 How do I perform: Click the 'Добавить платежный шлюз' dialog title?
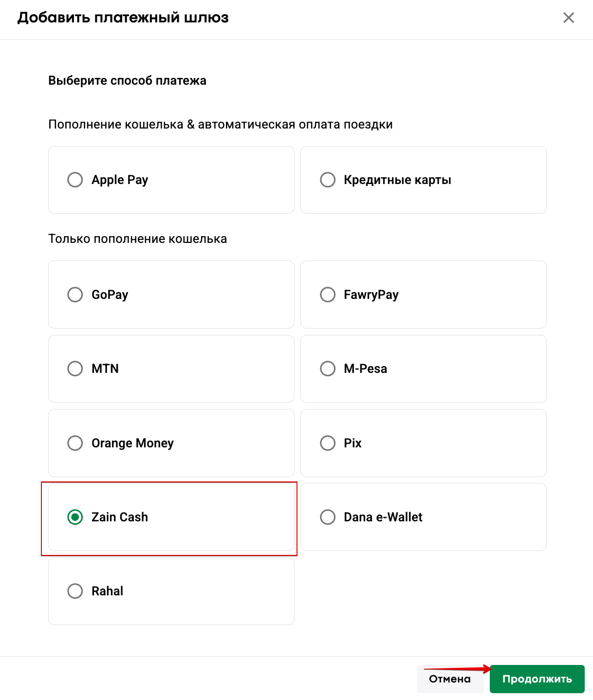coord(123,18)
